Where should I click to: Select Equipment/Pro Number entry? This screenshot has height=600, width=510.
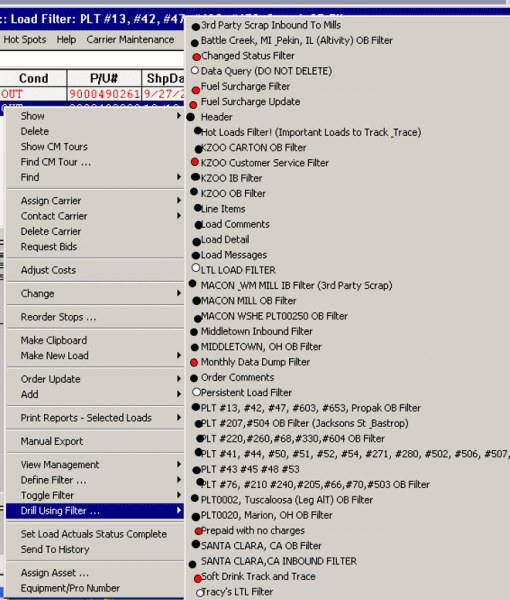click(70, 588)
